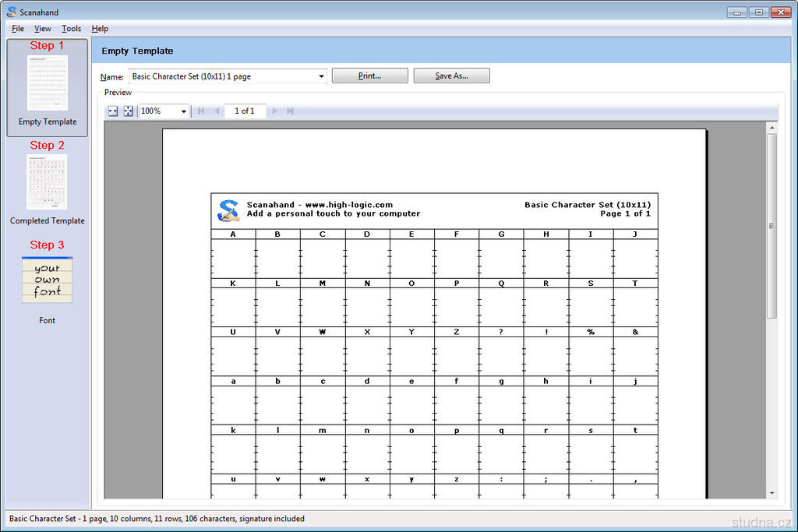The width and height of the screenshot is (798, 532).
Task: Open the template Name dropdown
Action: point(321,76)
